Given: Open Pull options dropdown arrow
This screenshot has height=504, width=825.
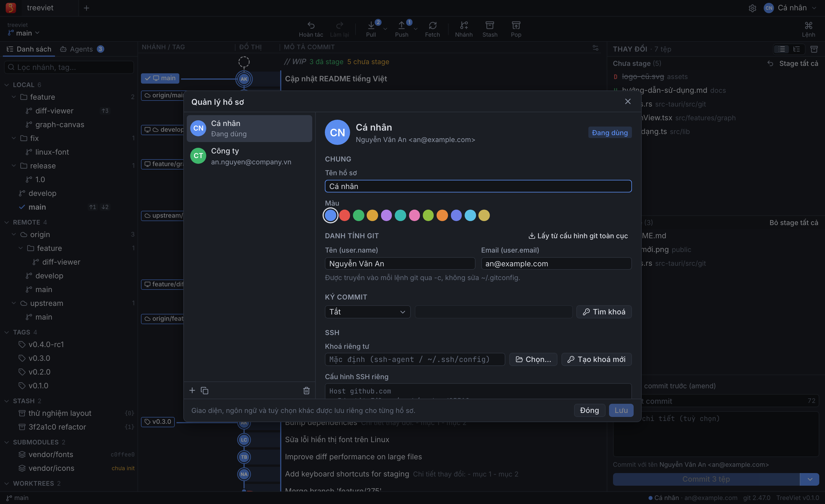Looking at the screenshot, I should 385,29.
